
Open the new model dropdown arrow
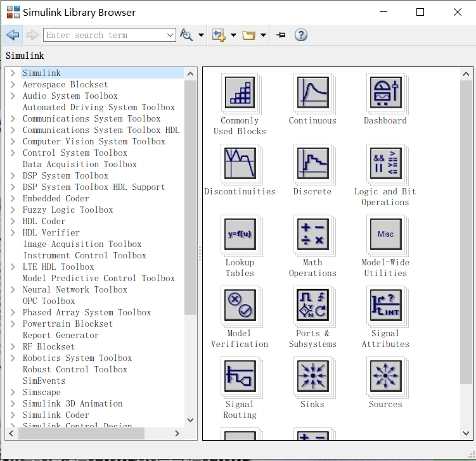click(233, 35)
